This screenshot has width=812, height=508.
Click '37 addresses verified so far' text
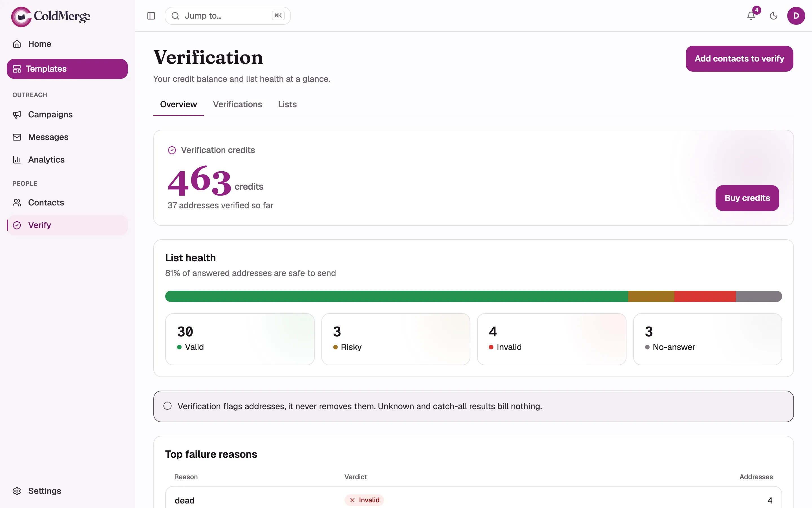click(x=220, y=205)
